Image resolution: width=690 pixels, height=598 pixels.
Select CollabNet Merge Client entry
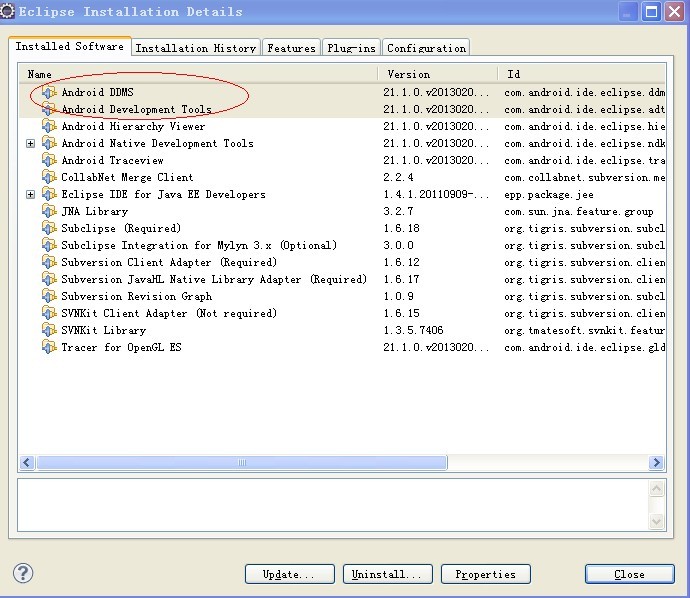tap(342, 177)
